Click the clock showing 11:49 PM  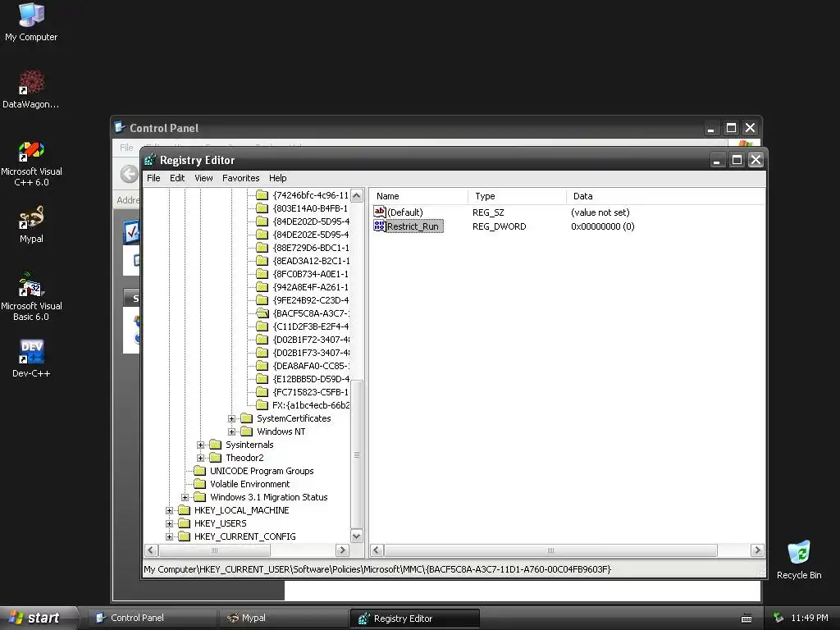click(810, 618)
